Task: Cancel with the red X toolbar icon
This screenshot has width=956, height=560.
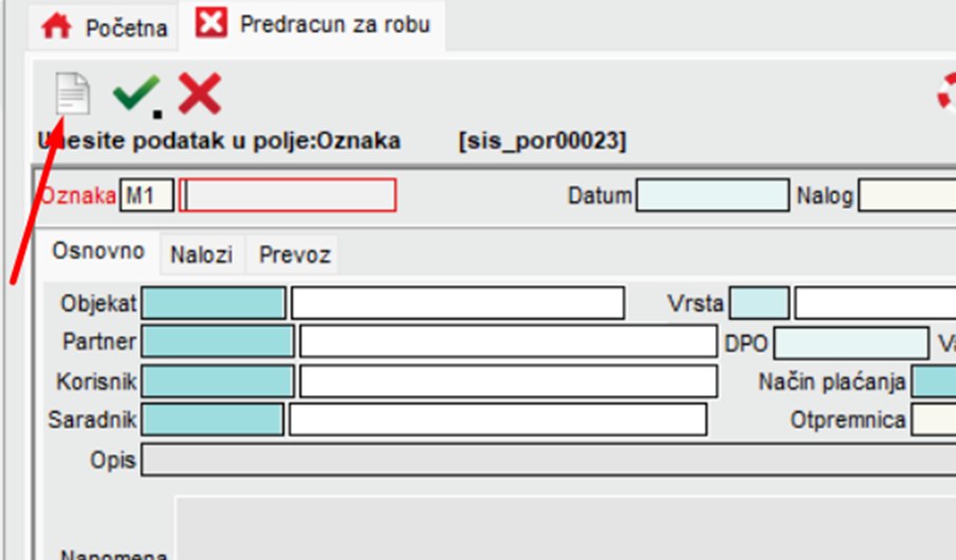Action: click(x=199, y=93)
